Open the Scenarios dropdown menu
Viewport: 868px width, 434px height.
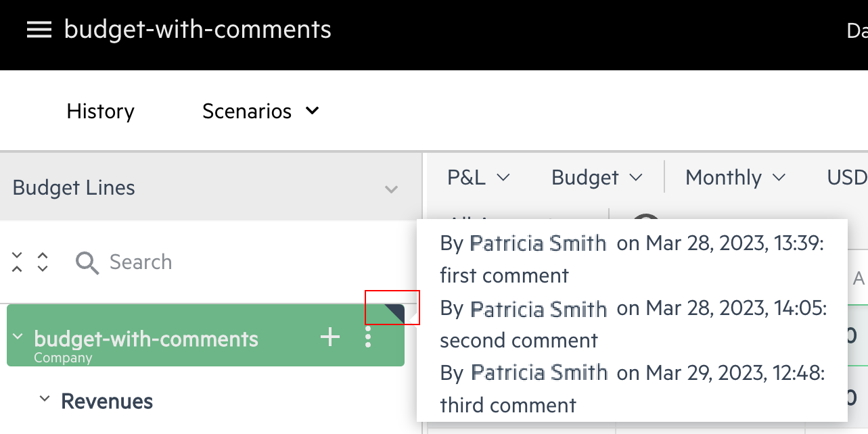tap(260, 111)
